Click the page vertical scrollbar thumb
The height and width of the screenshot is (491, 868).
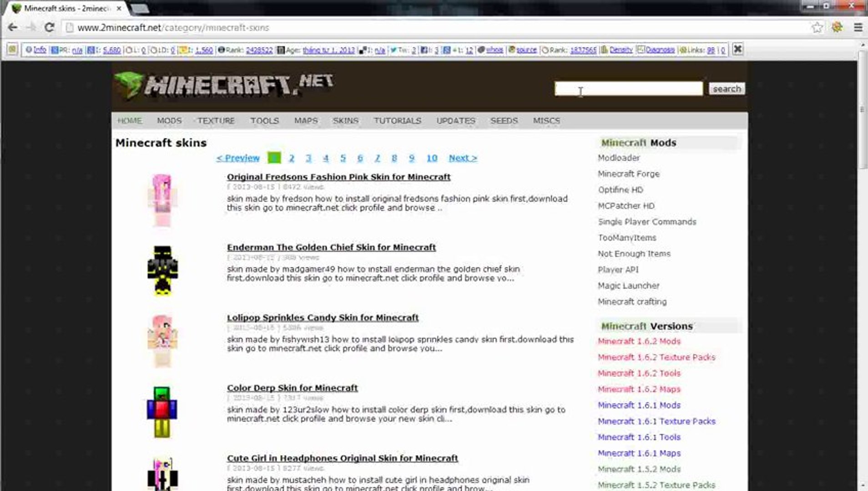[863, 109]
